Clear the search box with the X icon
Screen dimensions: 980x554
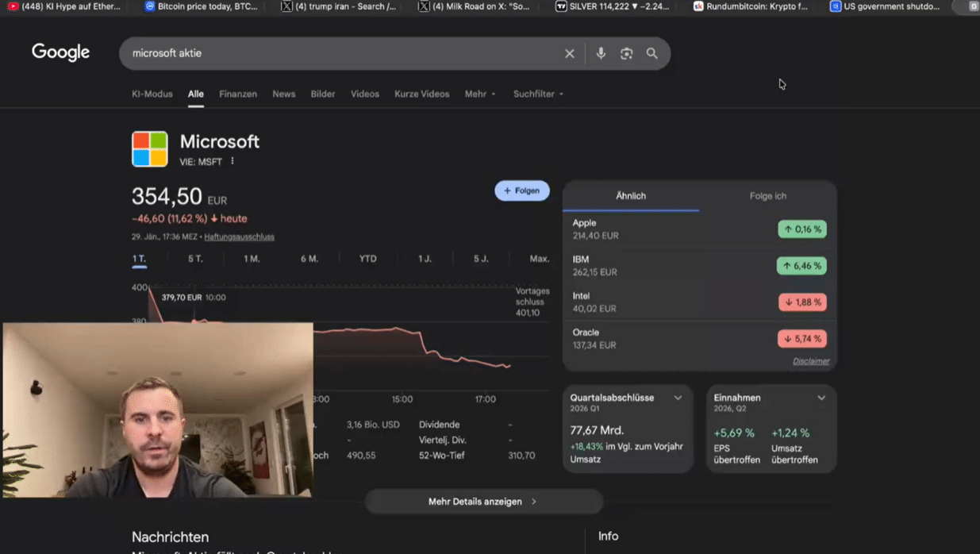coord(569,53)
